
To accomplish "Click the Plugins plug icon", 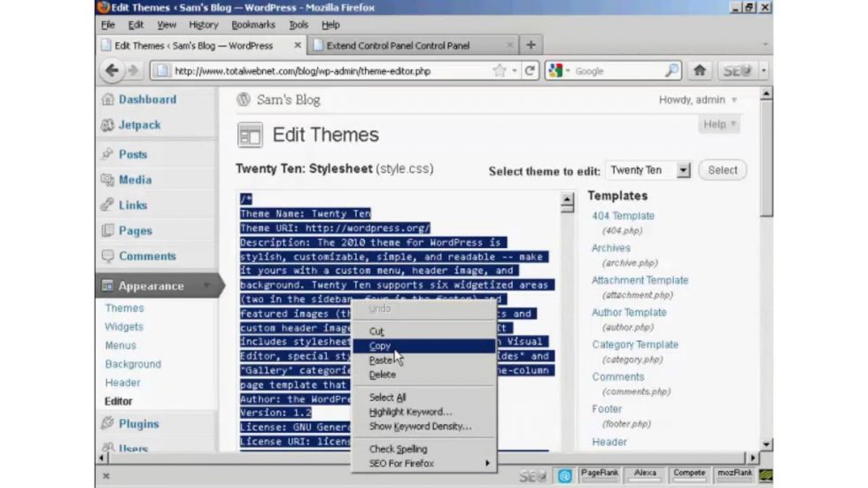I will coord(108,423).
